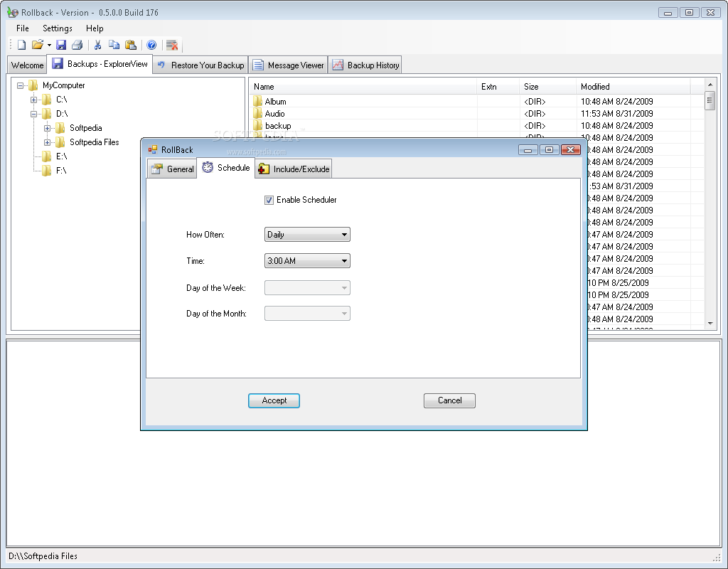Image resolution: width=728 pixels, height=569 pixels.
Task: Open the Settings menu
Action: [x=58, y=28]
